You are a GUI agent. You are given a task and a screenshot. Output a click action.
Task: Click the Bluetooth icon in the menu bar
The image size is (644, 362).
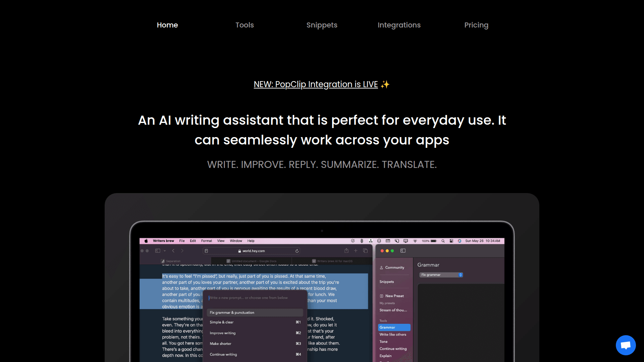(x=362, y=241)
